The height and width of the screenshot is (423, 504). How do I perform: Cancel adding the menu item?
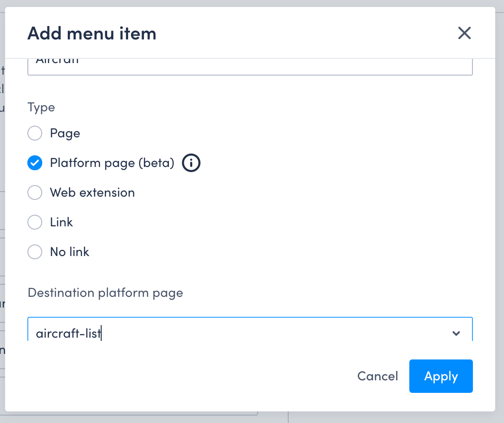[377, 376]
